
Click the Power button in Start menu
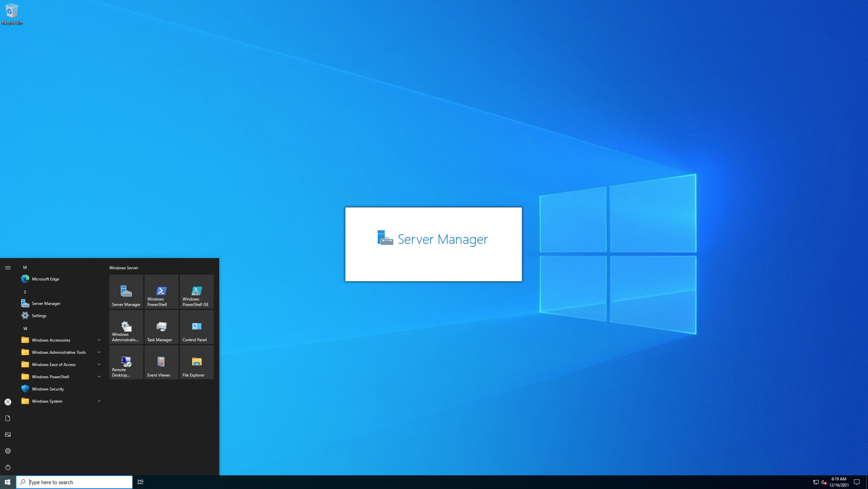pos(8,467)
